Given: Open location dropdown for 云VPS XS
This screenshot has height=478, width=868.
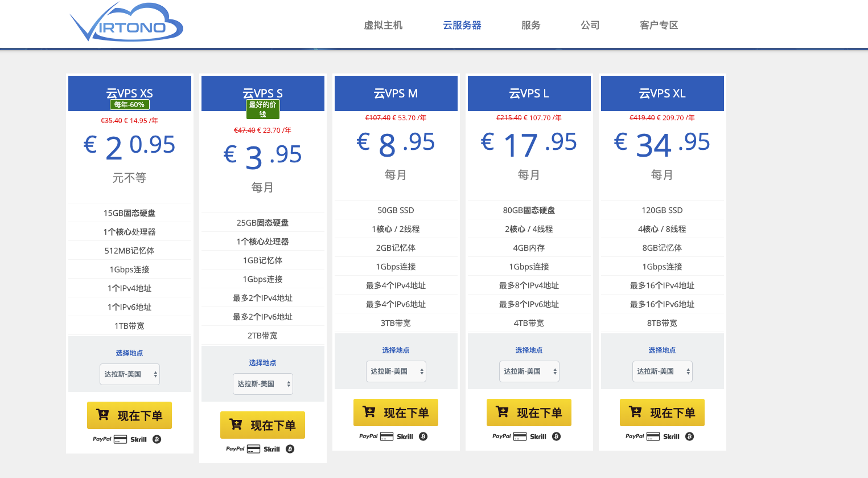Looking at the screenshot, I should 130,374.
